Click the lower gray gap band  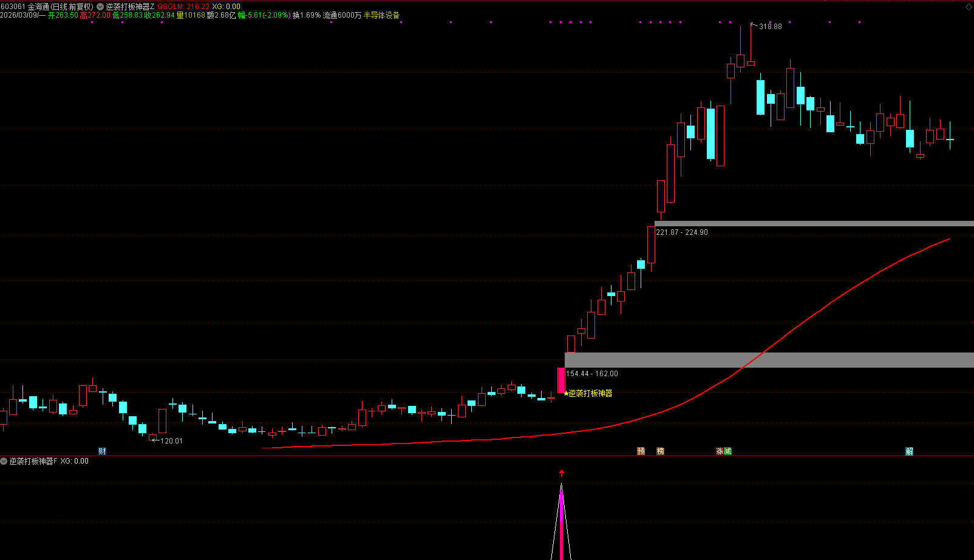[x=769, y=360]
